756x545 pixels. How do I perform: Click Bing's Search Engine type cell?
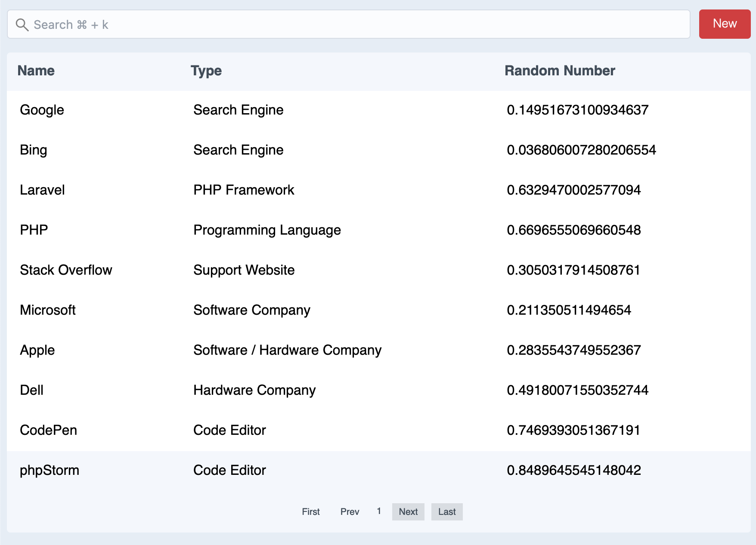(238, 150)
